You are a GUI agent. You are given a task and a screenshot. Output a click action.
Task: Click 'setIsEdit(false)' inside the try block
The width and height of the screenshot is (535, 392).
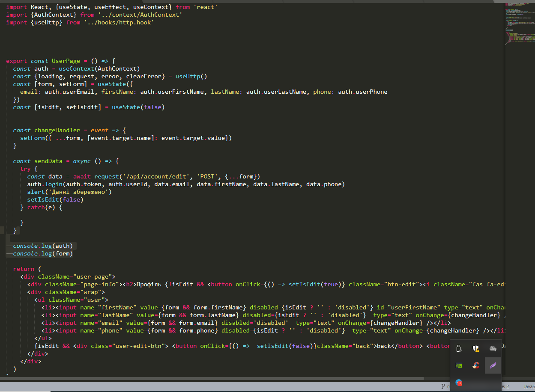click(55, 199)
